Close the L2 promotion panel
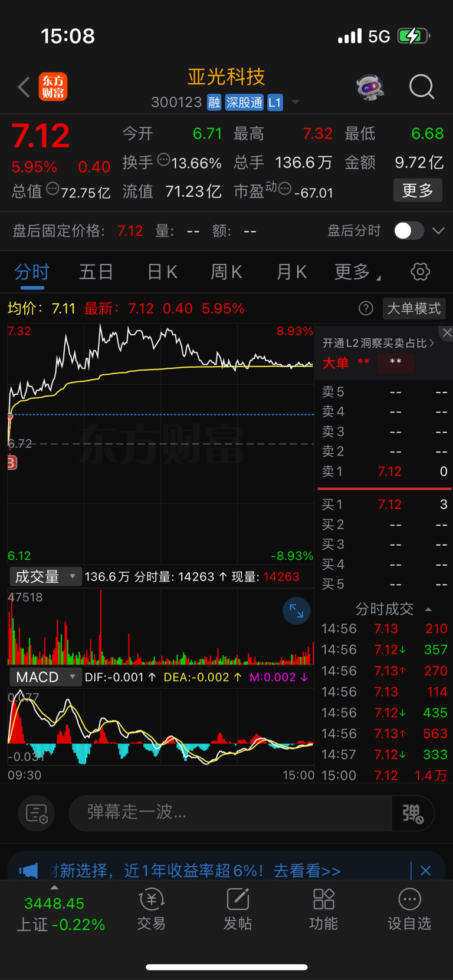Image resolution: width=453 pixels, height=980 pixels. pyautogui.click(x=447, y=333)
